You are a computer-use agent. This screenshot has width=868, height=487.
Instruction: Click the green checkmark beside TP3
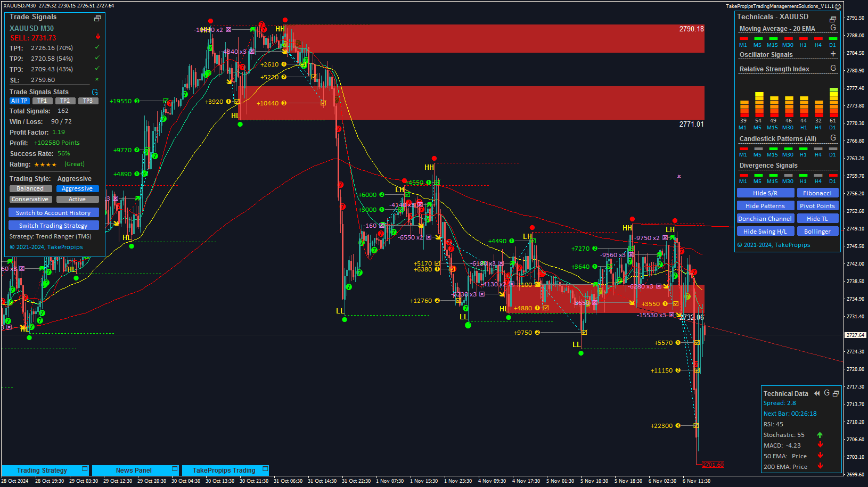(97, 69)
